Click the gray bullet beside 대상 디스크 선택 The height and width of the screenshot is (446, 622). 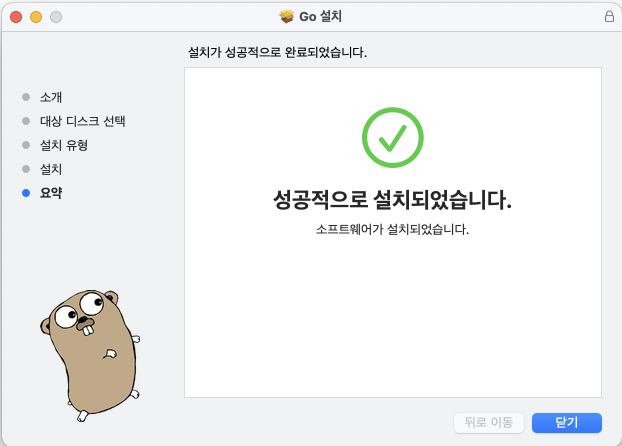click(26, 121)
